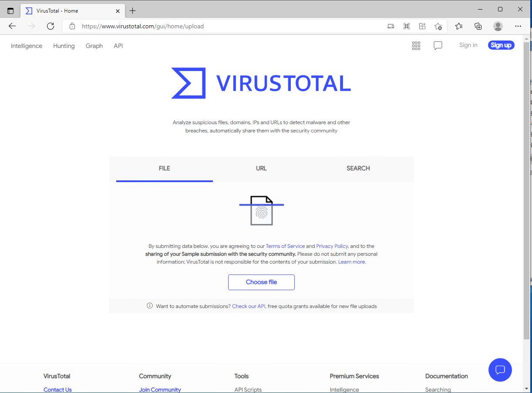This screenshot has height=393, width=532.
Task: Open the blue floating chat button
Action: click(x=500, y=370)
